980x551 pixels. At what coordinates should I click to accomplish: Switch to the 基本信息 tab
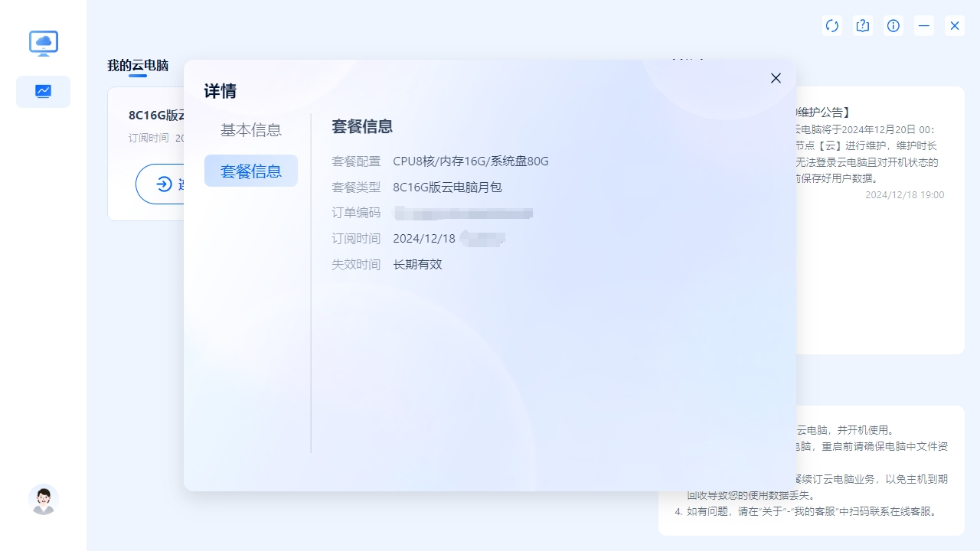[x=250, y=130]
